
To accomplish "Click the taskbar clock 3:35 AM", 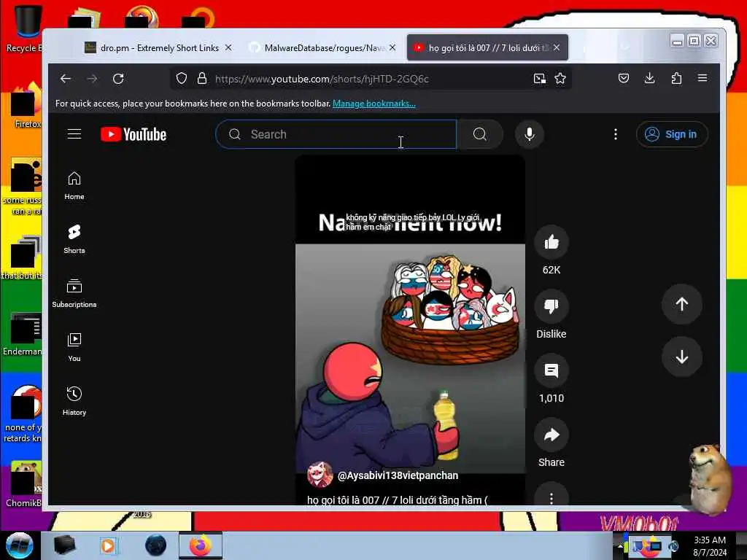I will point(710,540).
